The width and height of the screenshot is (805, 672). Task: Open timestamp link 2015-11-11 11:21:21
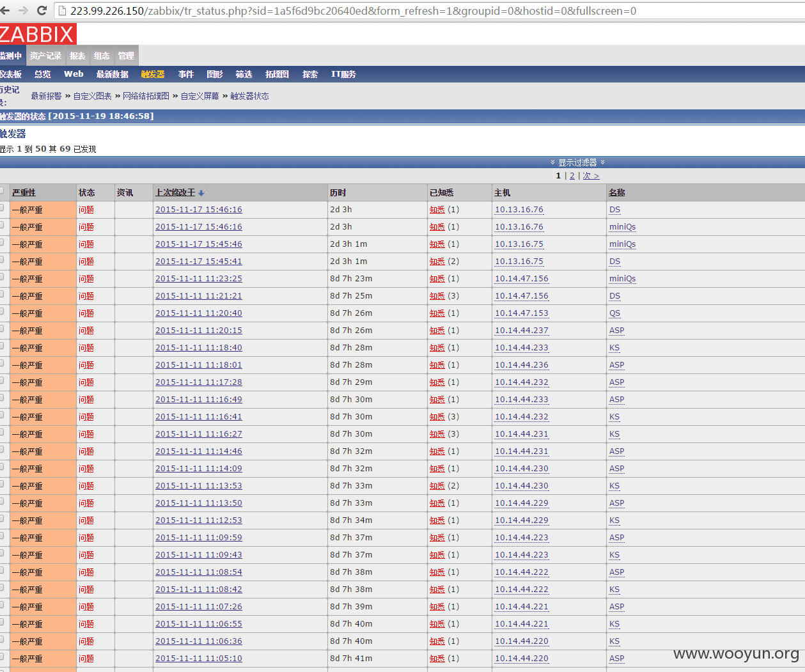click(199, 296)
